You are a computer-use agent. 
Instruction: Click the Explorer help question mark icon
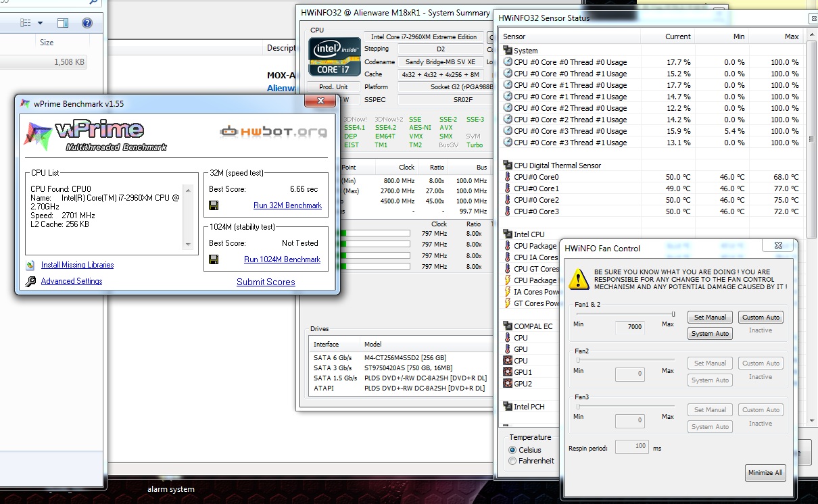point(87,23)
